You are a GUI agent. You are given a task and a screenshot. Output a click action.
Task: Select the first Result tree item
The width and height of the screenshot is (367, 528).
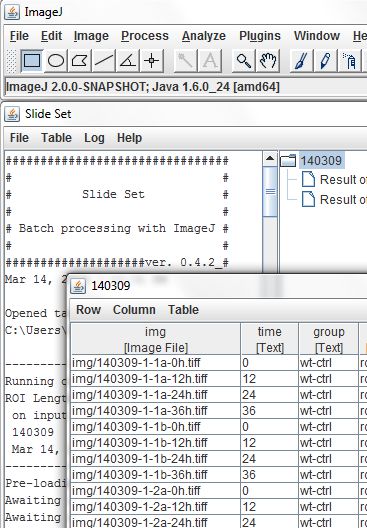(x=343, y=179)
